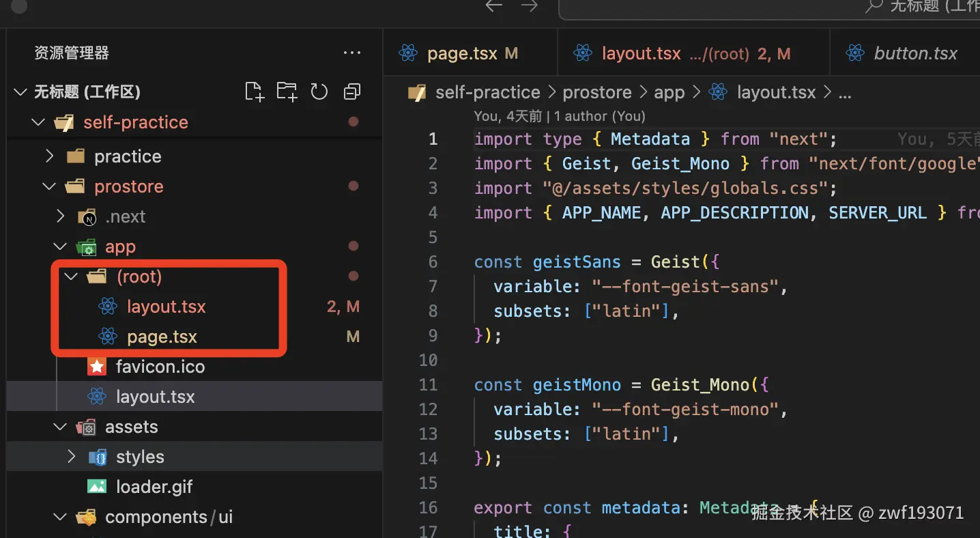Image resolution: width=980 pixels, height=538 pixels.
Task: Go back using the left arrow navigation
Action: point(493,5)
